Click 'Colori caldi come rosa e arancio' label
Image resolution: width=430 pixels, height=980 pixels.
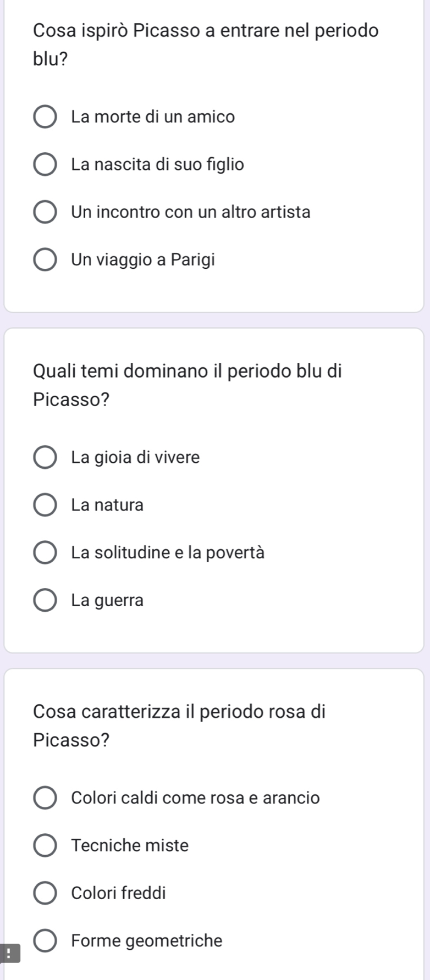point(195,798)
